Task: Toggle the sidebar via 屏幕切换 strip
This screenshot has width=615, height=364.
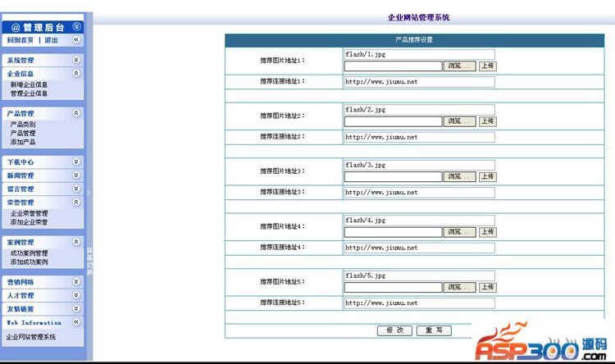Action: 89,261
